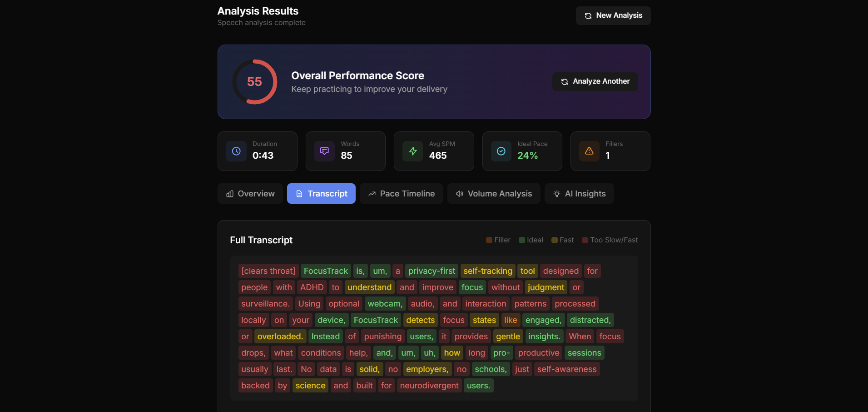Click the Fast legend color swatch

point(555,240)
